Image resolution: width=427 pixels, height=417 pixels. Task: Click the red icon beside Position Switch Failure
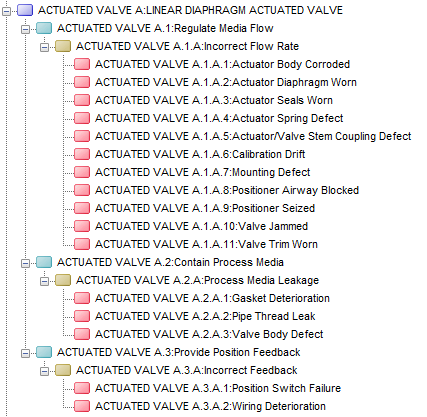pyautogui.click(x=82, y=388)
